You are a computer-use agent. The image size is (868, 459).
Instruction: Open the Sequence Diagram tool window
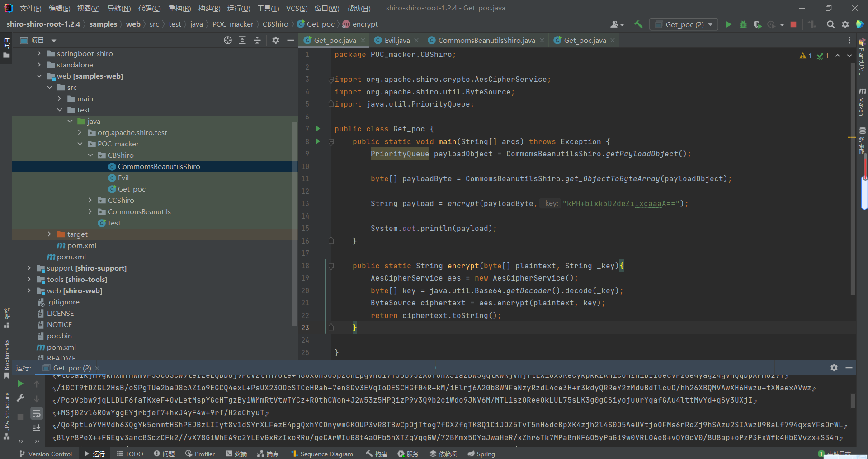(x=322, y=454)
